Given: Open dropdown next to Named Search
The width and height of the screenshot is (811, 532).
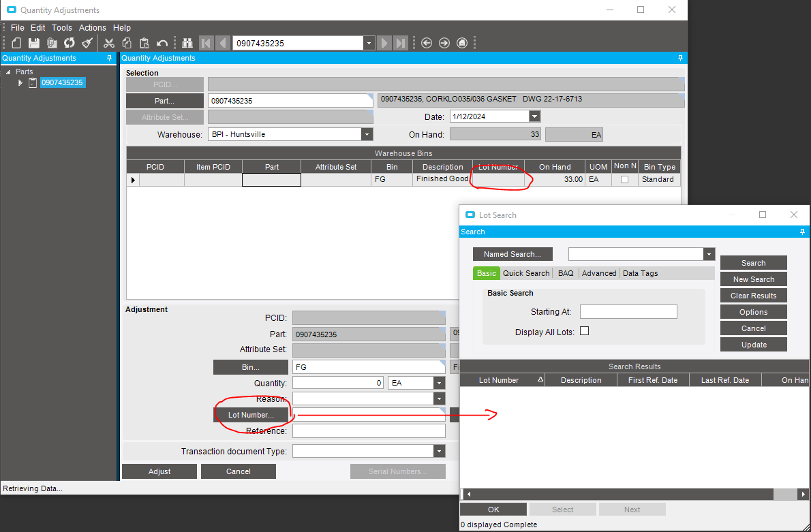Looking at the screenshot, I should 709,254.
